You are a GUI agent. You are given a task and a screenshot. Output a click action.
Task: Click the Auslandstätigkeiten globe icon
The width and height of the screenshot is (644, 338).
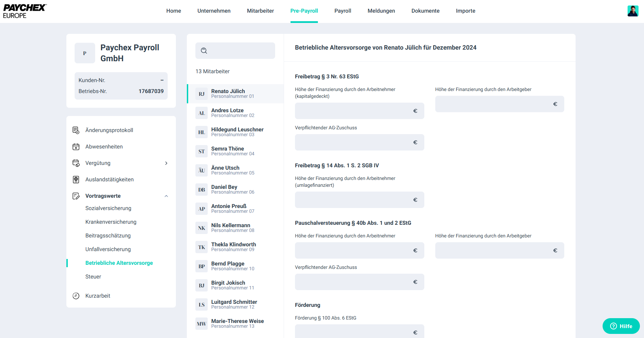[x=76, y=180]
